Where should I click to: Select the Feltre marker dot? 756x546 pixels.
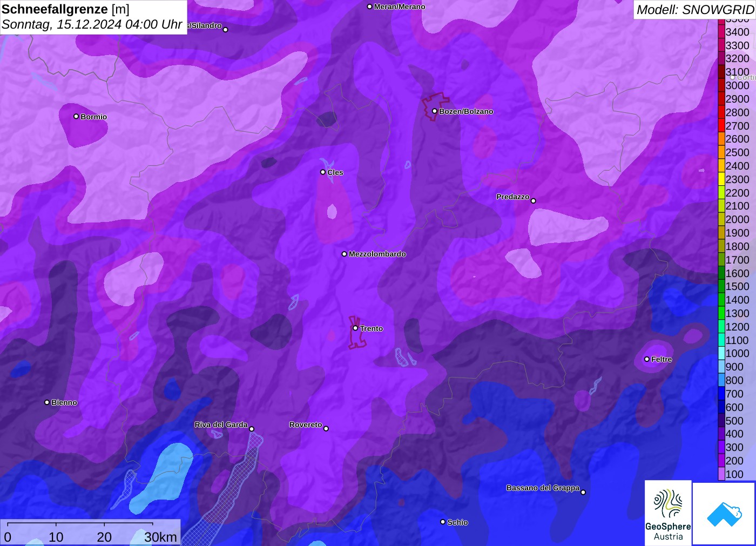click(x=647, y=359)
